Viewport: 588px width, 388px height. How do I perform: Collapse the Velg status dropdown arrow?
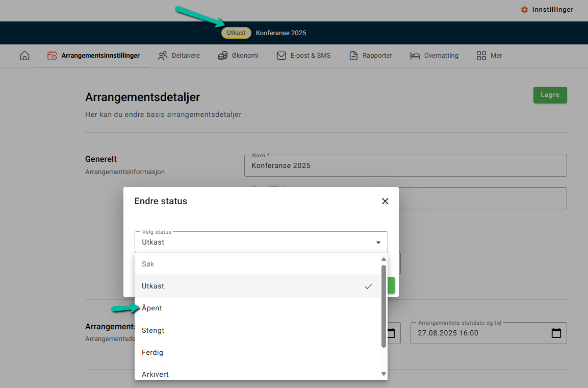pos(378,243)
